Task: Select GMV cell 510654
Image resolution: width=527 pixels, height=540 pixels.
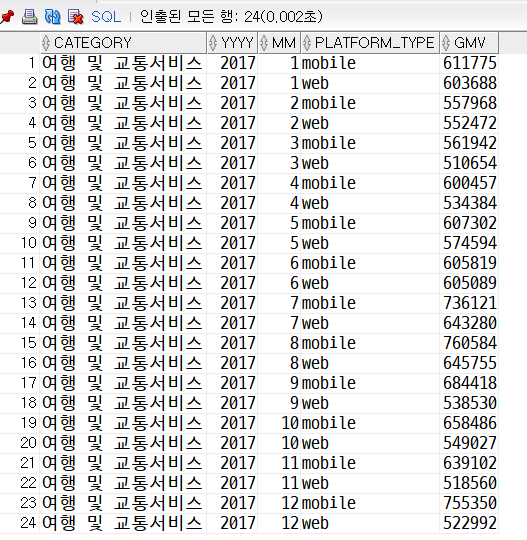Action: [x=469, y=163]
